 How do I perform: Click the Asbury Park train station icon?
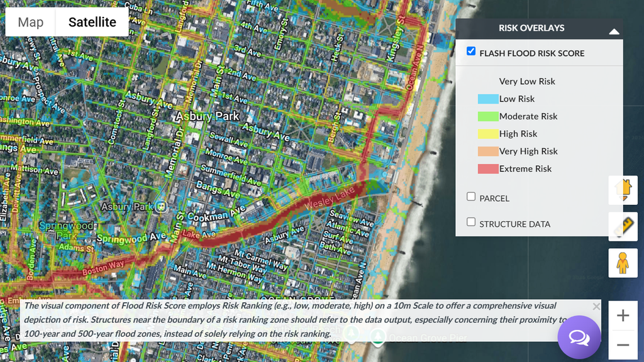pos(162,206)
